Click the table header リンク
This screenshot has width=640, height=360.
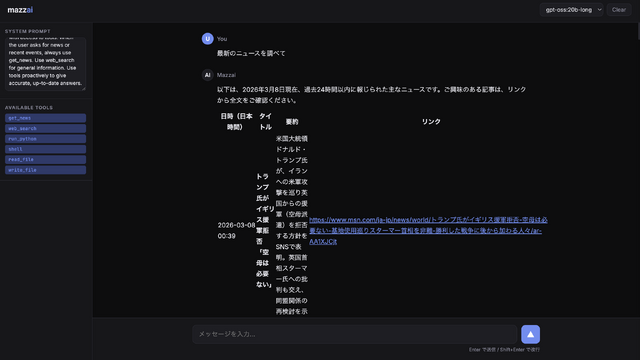coord(431,122)
